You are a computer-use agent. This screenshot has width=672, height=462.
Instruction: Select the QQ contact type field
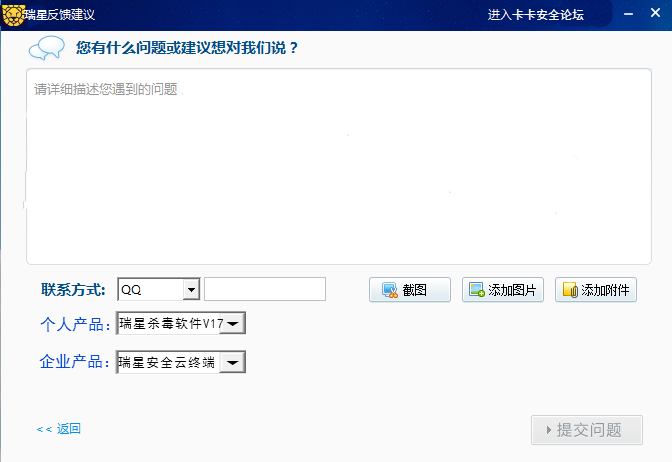(x=159, y=289)
